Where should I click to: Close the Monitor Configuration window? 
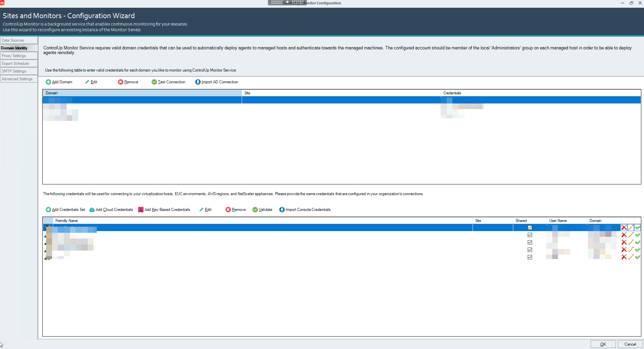tap(640, 3)
